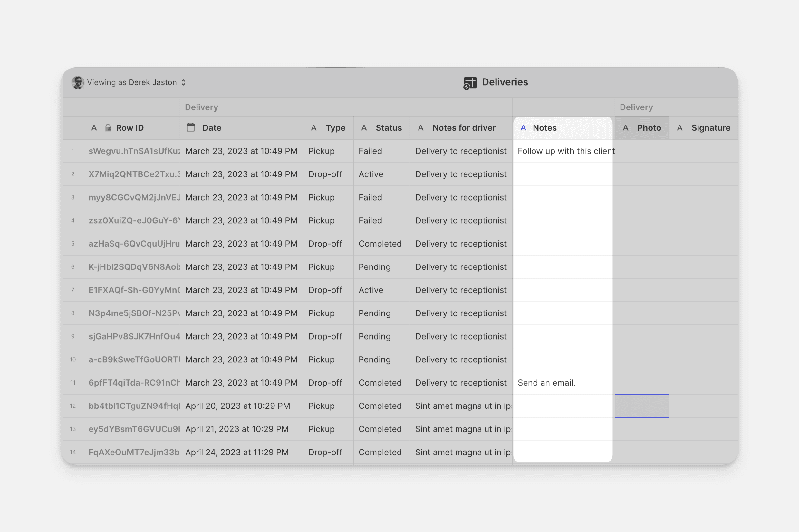Click the lock icon beside Row ID

point(108,128)
